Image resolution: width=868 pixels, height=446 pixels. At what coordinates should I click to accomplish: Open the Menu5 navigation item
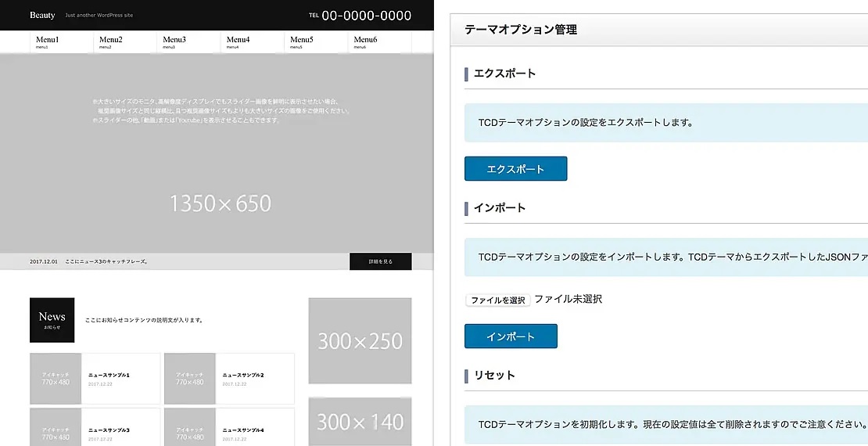(302, 41)
